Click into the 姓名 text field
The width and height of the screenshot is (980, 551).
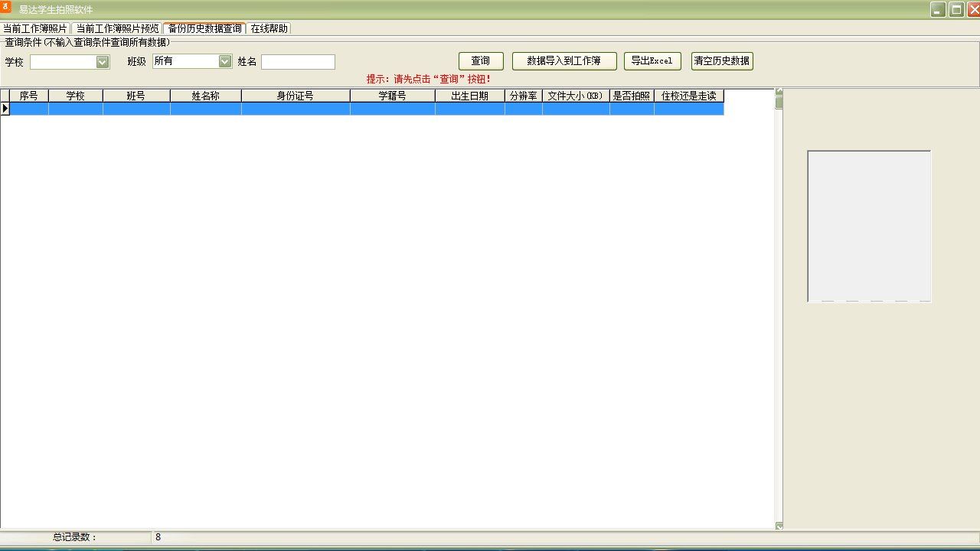point(298,62)
